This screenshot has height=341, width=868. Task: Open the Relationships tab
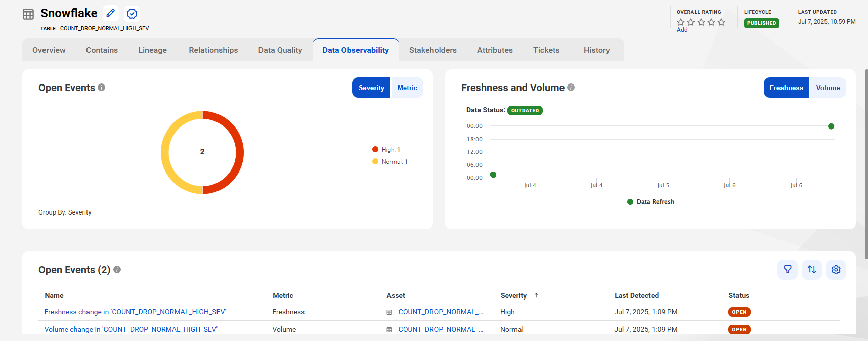[213, 50]
